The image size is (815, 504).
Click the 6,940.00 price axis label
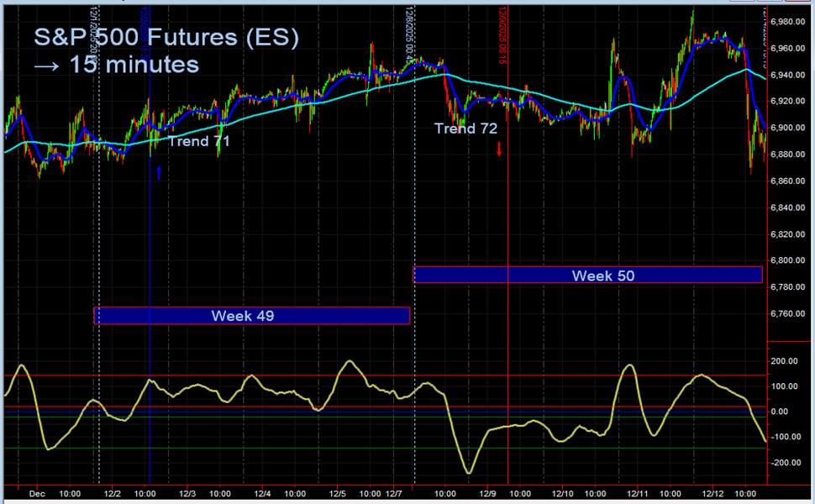789,75
